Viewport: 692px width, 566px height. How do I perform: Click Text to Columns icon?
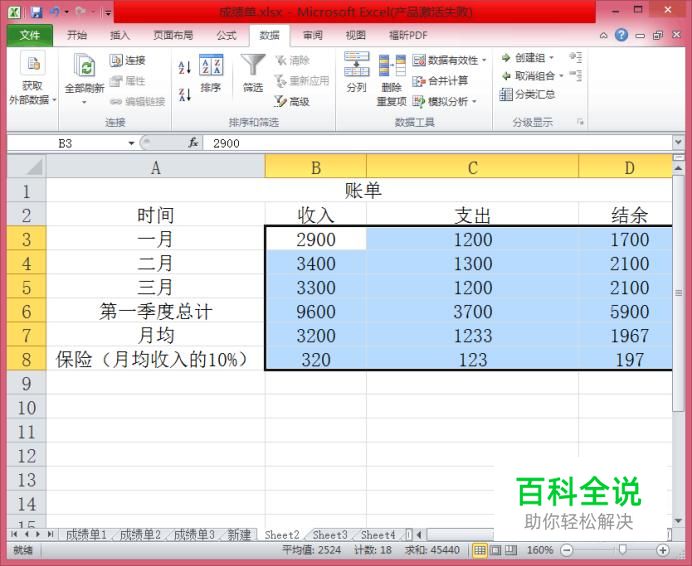[357, 64]
